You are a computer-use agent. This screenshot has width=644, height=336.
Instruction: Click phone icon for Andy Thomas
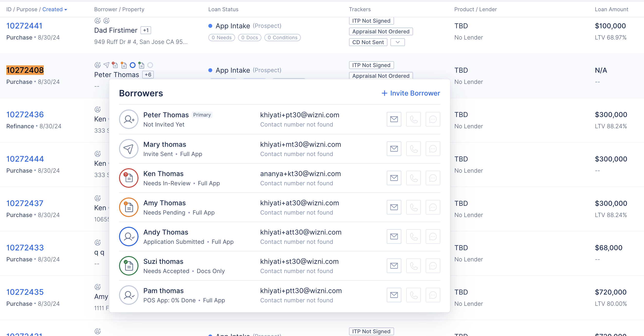(413, 237)
